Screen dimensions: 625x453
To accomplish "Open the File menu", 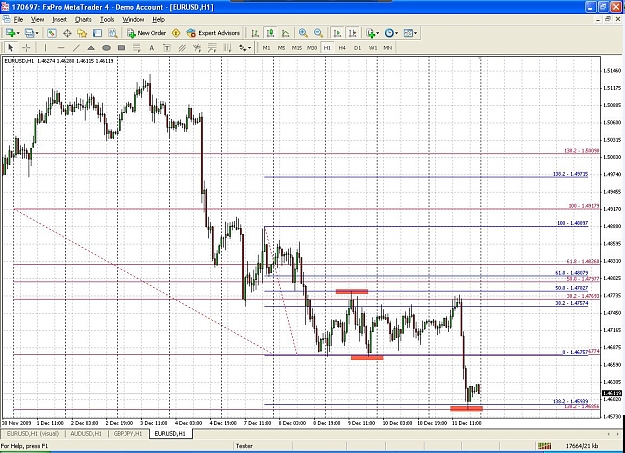I will pyautogui.click(x=18, y=20).
